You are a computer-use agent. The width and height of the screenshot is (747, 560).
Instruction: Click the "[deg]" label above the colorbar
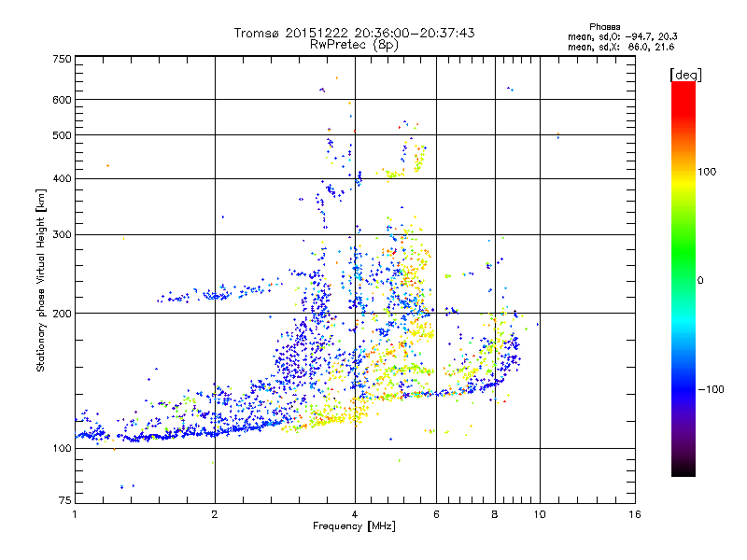tap(686, 76)
